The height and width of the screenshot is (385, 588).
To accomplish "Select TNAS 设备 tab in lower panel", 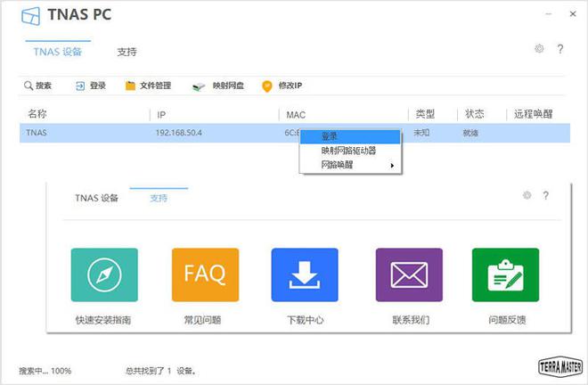I will tap(96, 198).
